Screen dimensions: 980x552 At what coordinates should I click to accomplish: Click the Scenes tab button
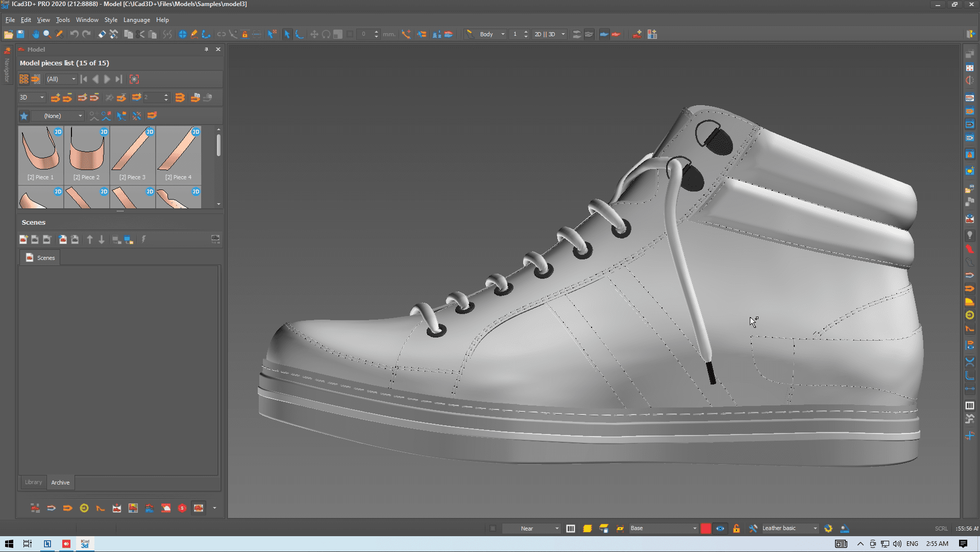pos(40,258)
